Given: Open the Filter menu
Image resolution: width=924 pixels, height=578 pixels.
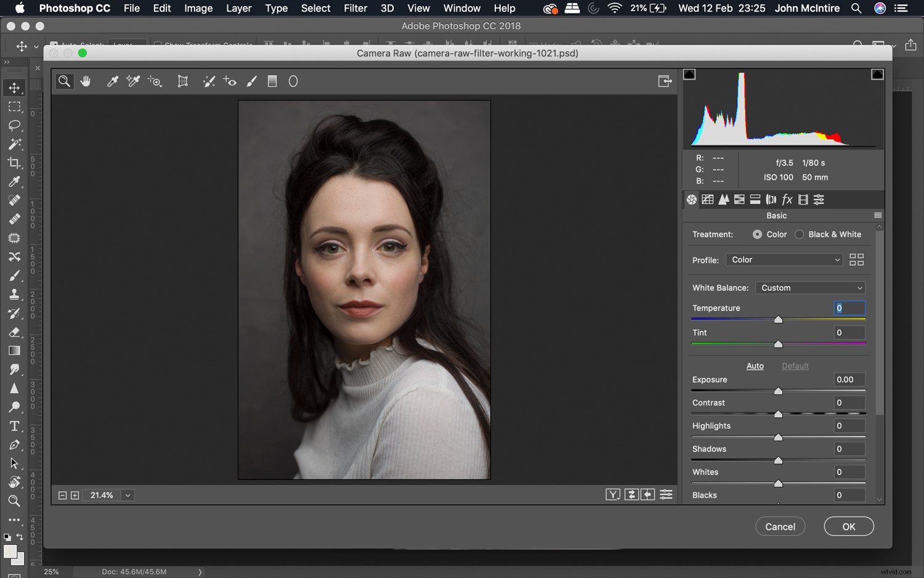Looking at the screenshot, I should tap(355, 8).
